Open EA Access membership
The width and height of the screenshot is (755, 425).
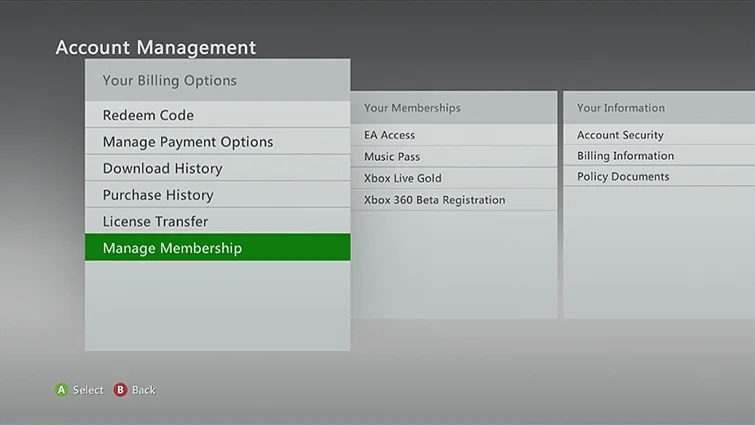click(x=454, y=135)
